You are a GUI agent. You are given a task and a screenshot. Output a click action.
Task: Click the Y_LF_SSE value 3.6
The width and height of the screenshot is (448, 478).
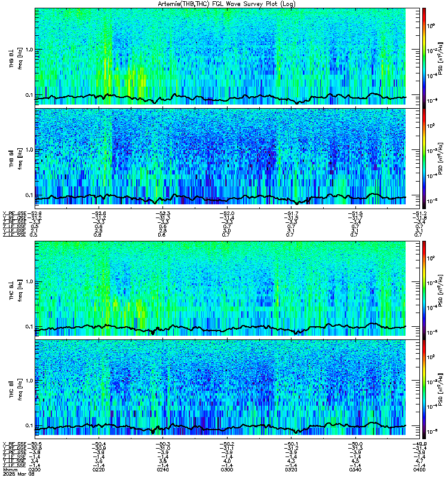tap(99, 461)
